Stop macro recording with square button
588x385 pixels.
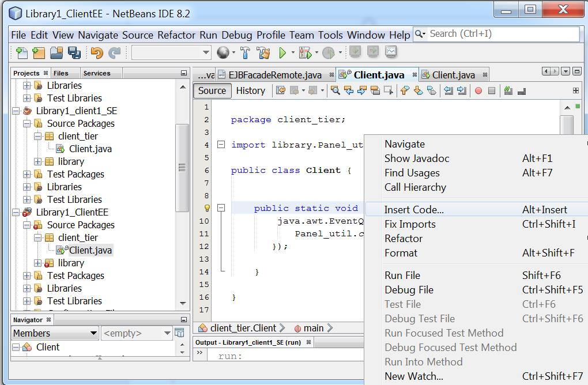(492, 90)
